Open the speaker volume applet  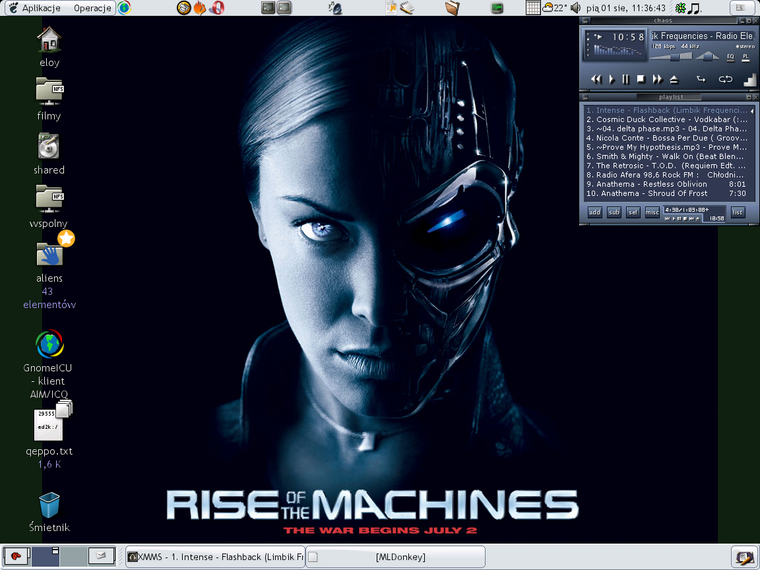[575, 8]
